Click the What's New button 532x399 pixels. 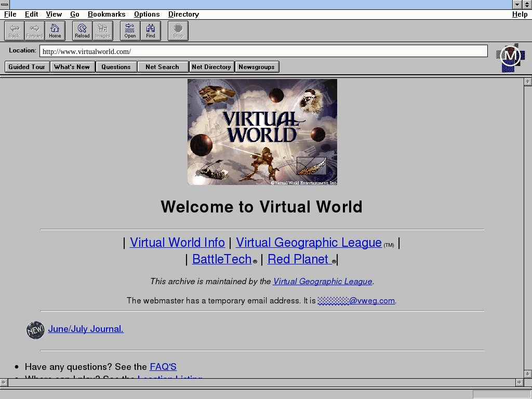(72, 67)
